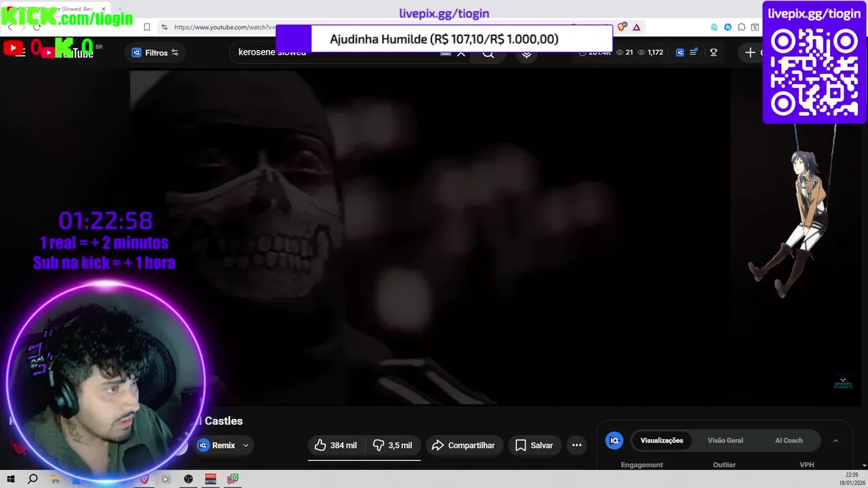Viewport: 868px width, 488px height.
Task: Click the vidIQ logo in the stats bar
Action: point(680,52)
